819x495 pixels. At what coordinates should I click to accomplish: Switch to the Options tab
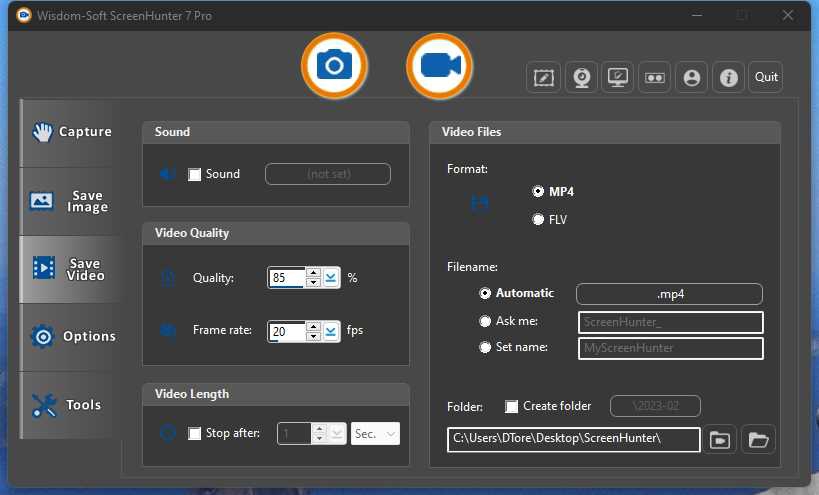tap(72, 337)
